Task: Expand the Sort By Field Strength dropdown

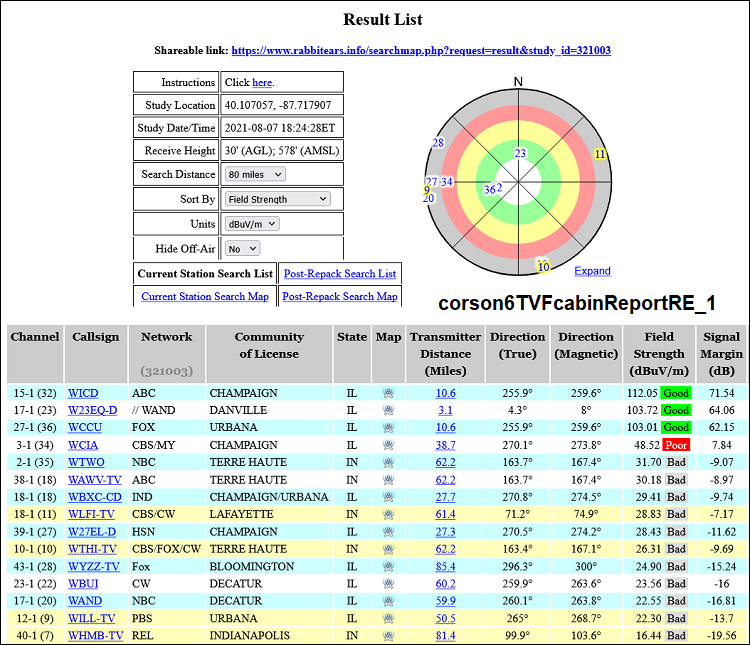Action: pos(276,199)
